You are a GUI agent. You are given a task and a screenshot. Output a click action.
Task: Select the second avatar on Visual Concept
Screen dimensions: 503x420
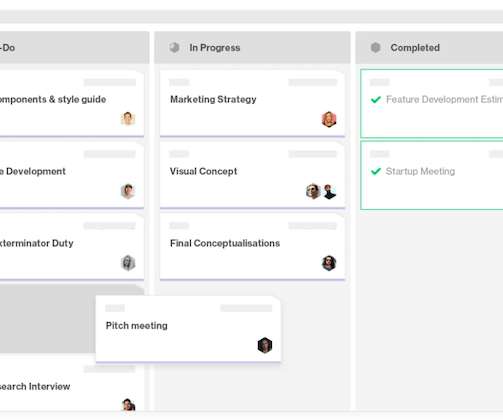tap(330, 192)
